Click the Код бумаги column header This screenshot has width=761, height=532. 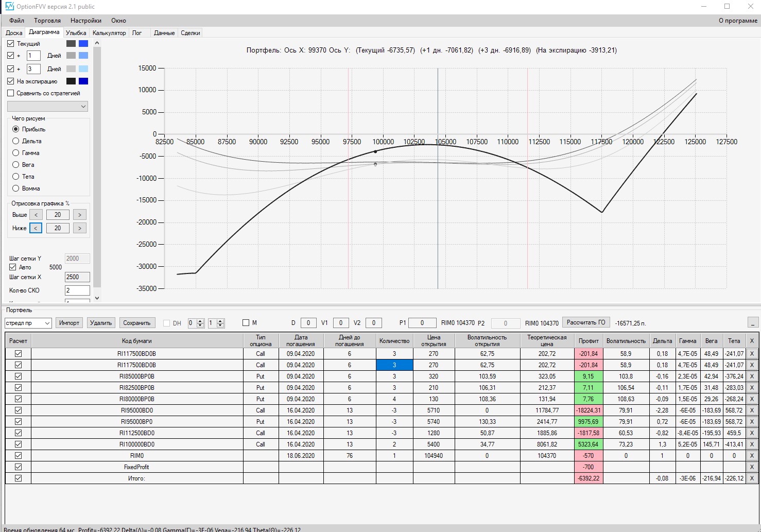(x=137, y=341)
